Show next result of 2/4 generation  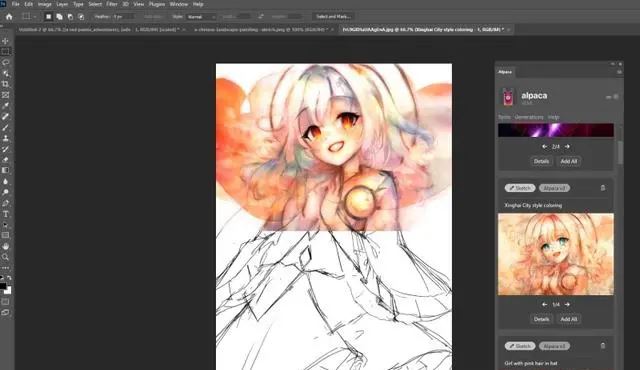(567, 146)
